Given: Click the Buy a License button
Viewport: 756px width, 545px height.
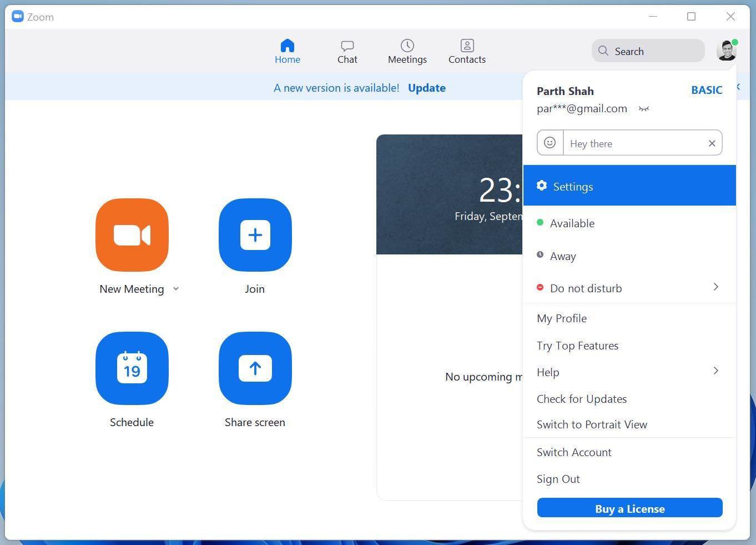Looking at the screenshot, I should pos(629,508).
